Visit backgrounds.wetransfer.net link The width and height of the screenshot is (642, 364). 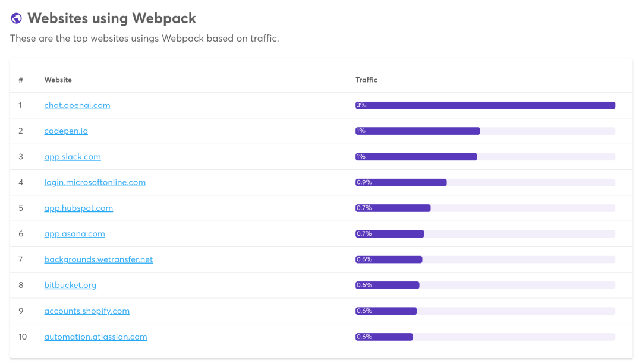click(x=99, y=259)
